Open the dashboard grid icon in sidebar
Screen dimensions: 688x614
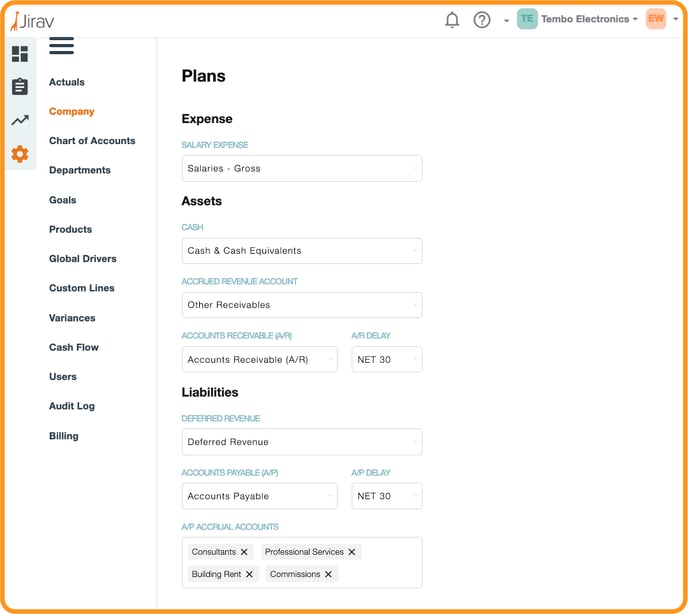coord(20,54)
